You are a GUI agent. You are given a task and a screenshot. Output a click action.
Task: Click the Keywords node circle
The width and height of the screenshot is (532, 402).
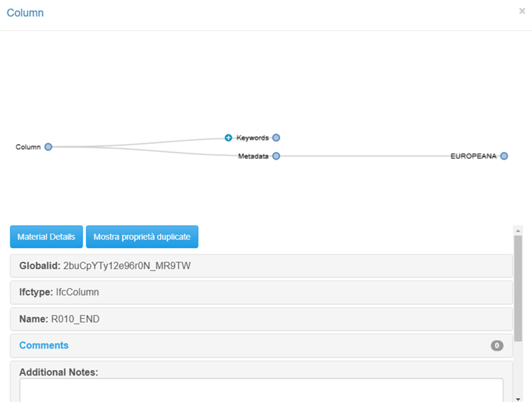tap(276, 138)
